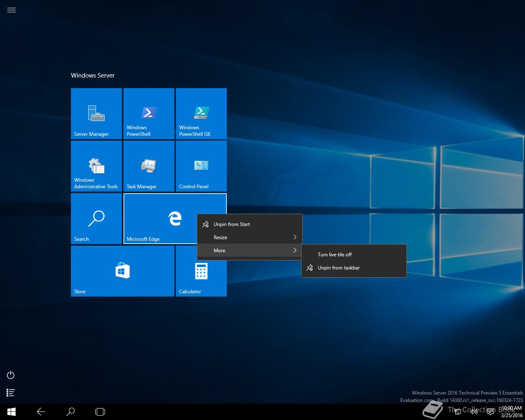Click the Power button icon

pyautogui.click(x=11, y=375)
